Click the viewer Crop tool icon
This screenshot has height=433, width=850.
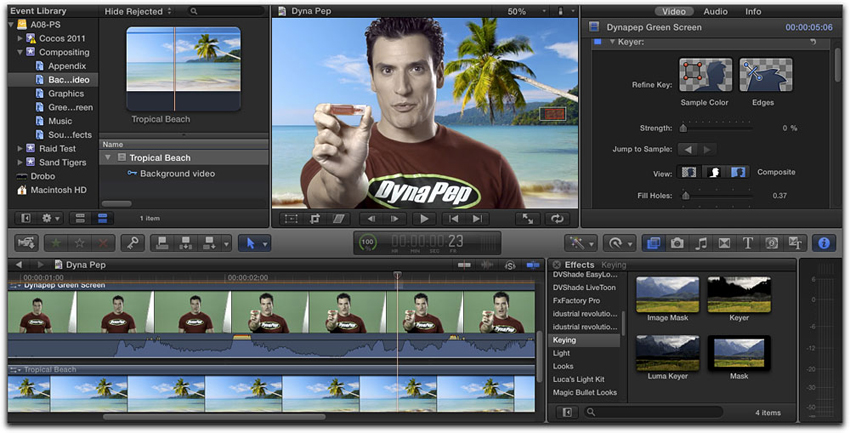click(315, 219)
